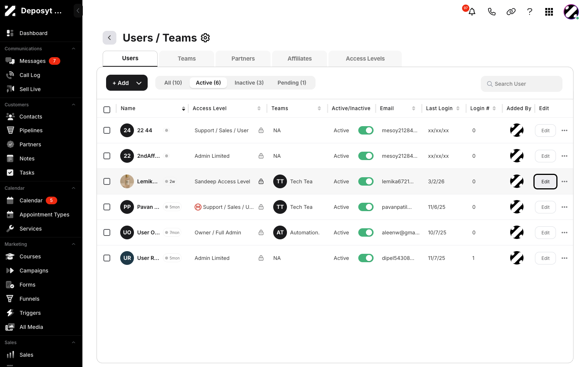Sort by the Last Login column arrows
588x367 pixels.
(458, 109)
